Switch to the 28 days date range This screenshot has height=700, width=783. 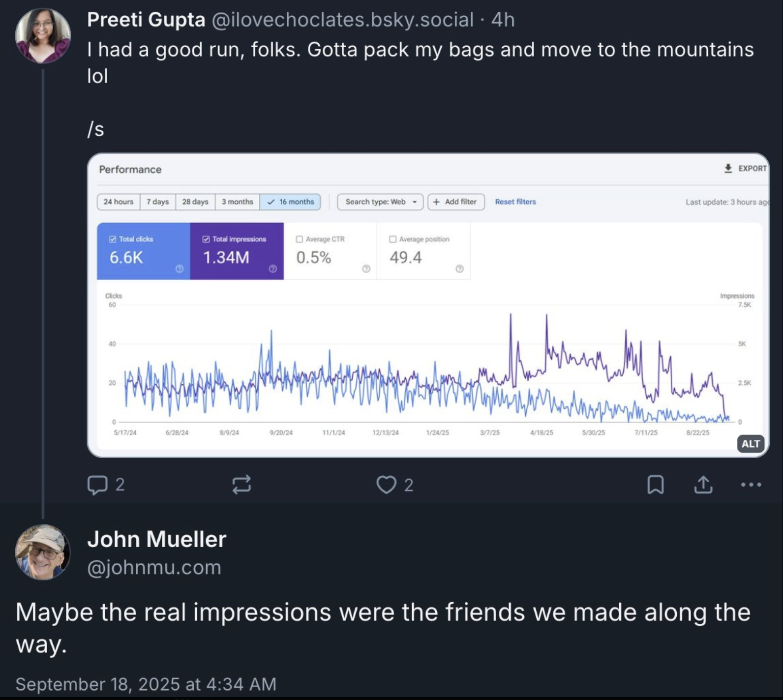click(195, 202)
